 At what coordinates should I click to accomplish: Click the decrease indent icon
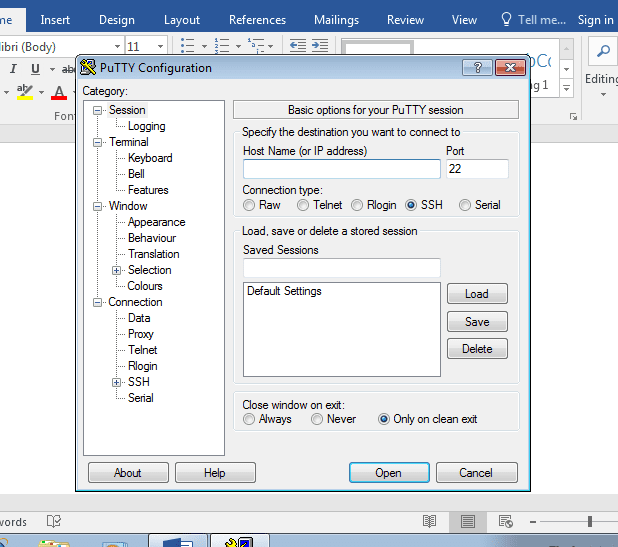coord(298,46)
